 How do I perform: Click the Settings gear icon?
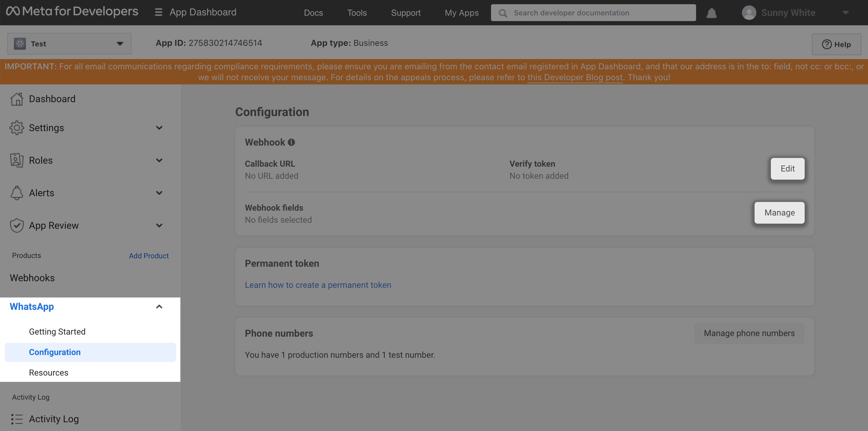17,128
